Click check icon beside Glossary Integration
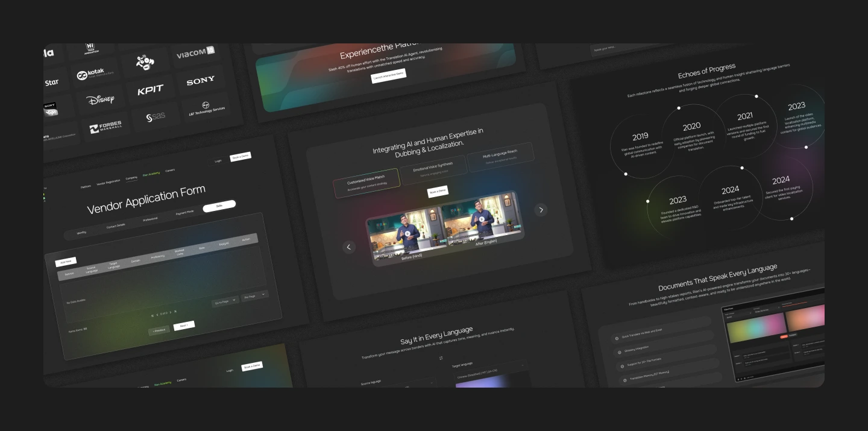The height and width of the screenshot is (431, 868). (x=619, y=352)
